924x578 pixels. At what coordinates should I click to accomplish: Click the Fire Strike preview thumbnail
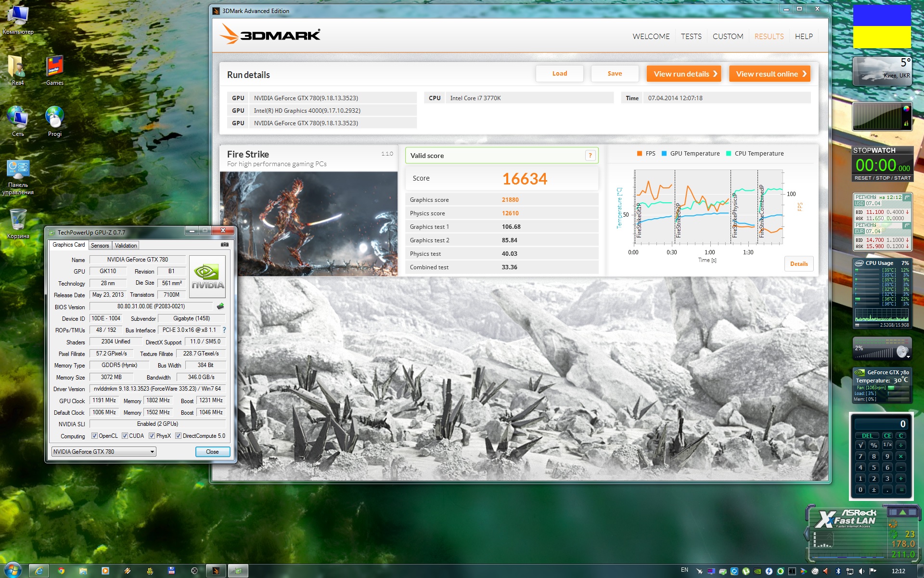[308, 223]
